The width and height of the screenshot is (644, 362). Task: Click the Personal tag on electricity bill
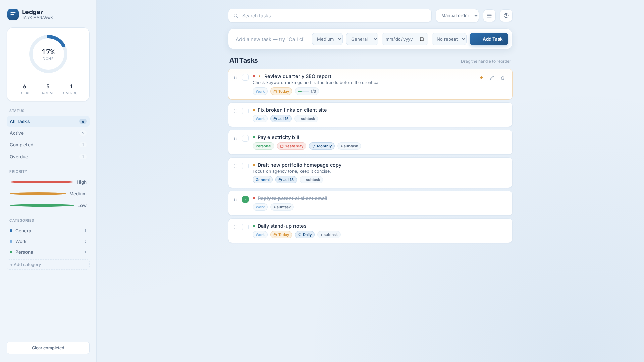pos(263,146)
